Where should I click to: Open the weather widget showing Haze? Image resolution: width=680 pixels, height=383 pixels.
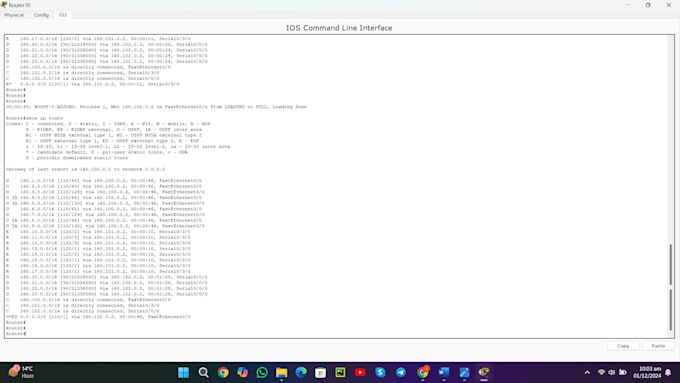click(21, 372)
